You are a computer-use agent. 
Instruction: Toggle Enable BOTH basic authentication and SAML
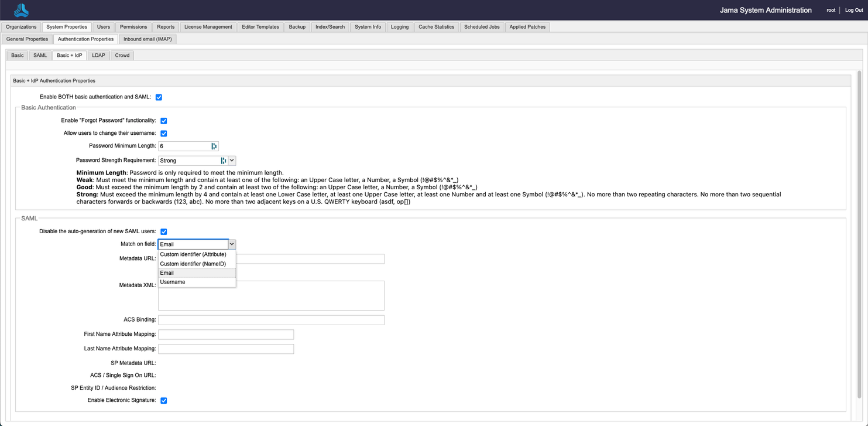[159, 97]
